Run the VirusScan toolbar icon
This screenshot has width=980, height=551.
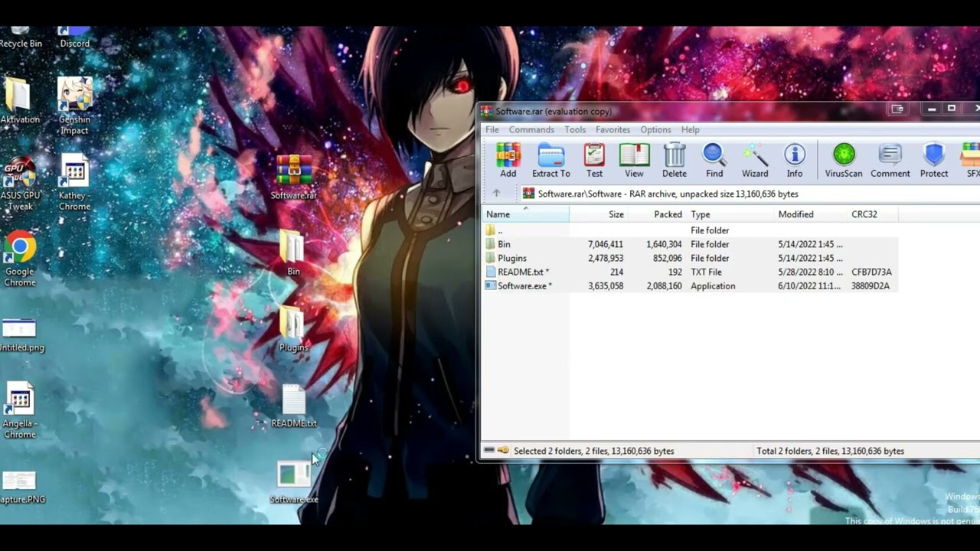844,161
